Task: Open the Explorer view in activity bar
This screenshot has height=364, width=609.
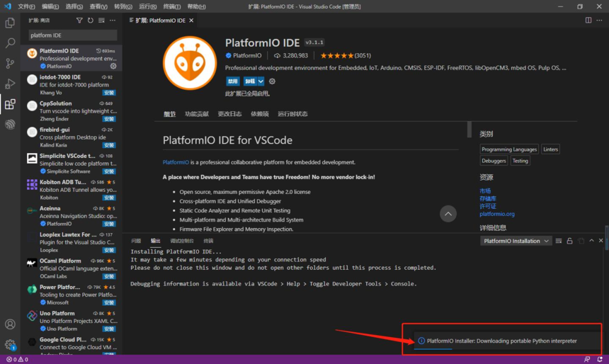Action: pyautogui.click(x=10, y=23)
